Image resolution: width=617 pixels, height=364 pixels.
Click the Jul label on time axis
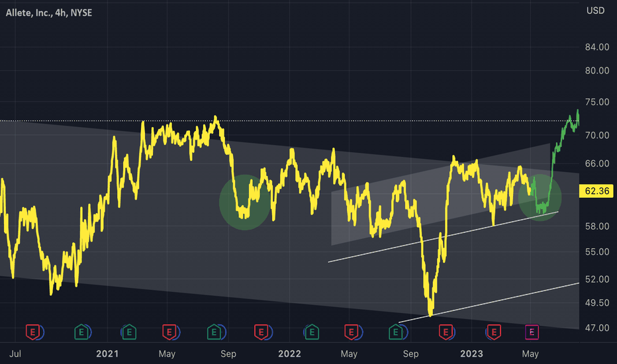(x=15, y=354)
